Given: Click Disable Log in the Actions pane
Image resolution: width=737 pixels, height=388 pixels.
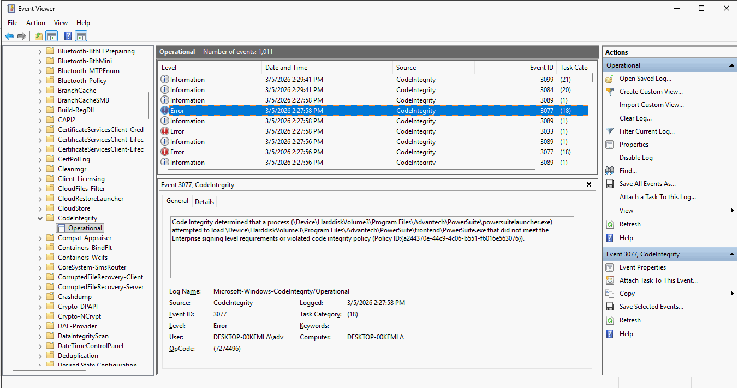Looking at the screenshot, I should pyautogui.click(x=636, y=158).
